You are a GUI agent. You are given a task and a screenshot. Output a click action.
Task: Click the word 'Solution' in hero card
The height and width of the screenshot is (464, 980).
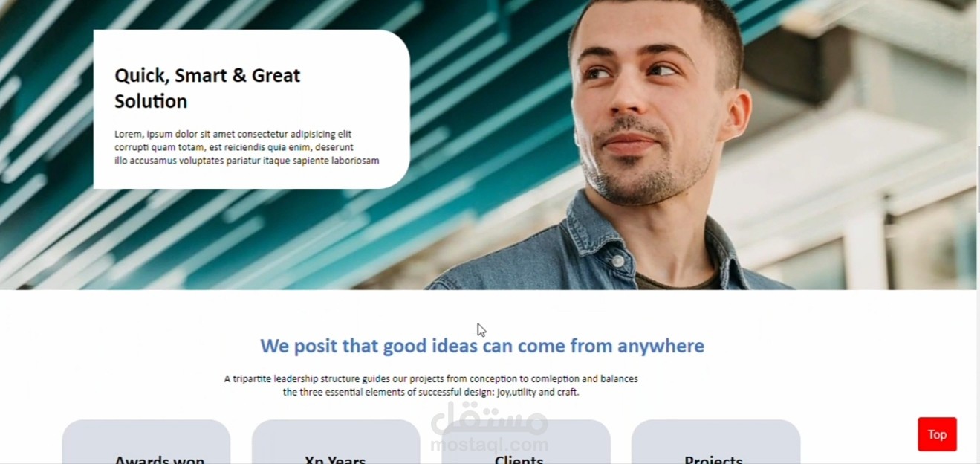click(151, 101)
